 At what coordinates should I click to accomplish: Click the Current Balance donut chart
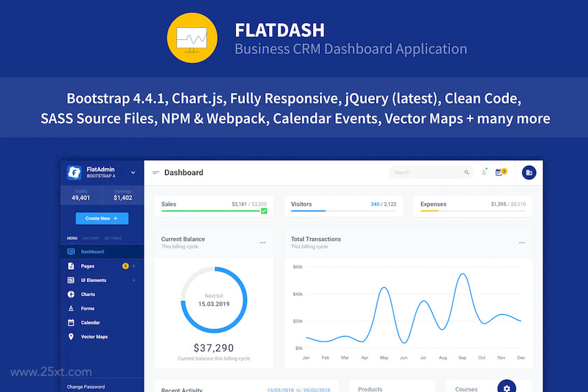click(213, 300)
